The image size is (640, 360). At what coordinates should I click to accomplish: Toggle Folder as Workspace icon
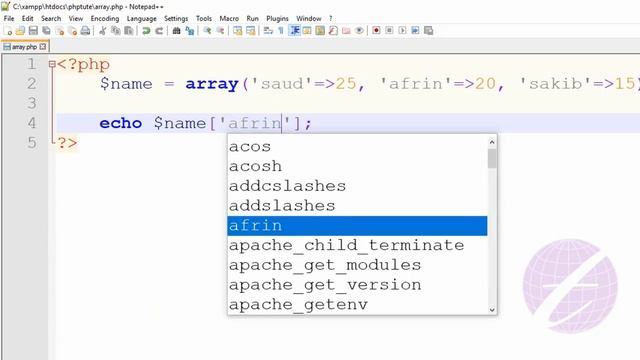point(346,31)
